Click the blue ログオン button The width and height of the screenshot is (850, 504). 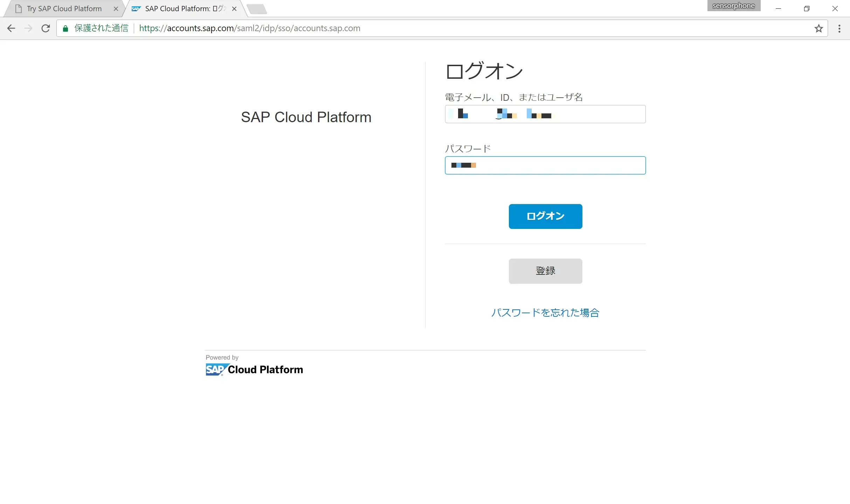pyautogui.click(x=545, y=216)
